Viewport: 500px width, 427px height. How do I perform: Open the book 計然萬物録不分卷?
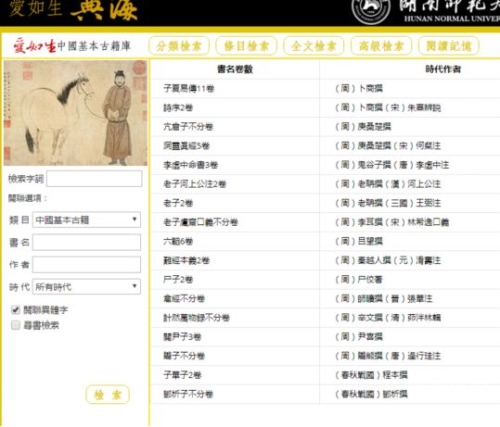coord(196,318)
